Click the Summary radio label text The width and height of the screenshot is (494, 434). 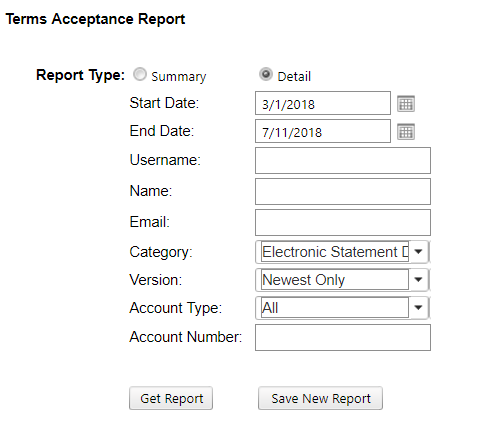179,77
